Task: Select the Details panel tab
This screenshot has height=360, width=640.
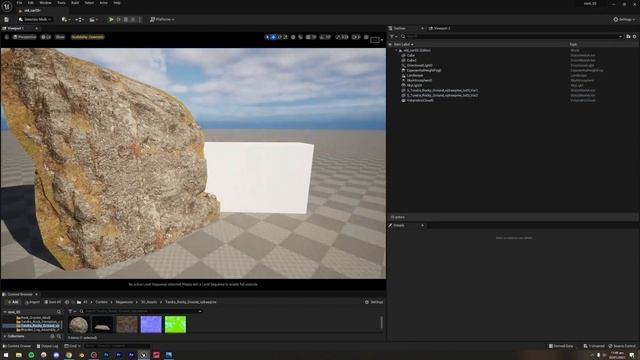Action: [x=399, y=225]
